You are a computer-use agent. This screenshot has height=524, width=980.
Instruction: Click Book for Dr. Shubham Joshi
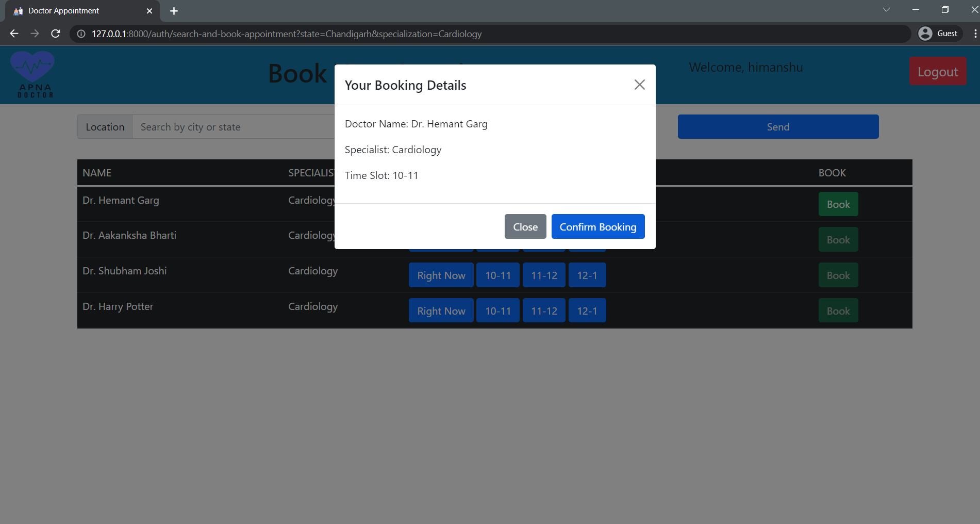tap(838, 275)
